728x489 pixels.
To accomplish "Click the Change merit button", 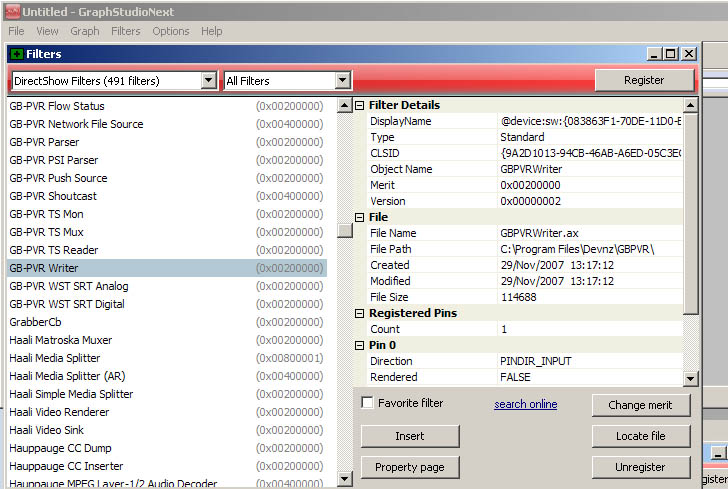I will (x=640, y=405).
